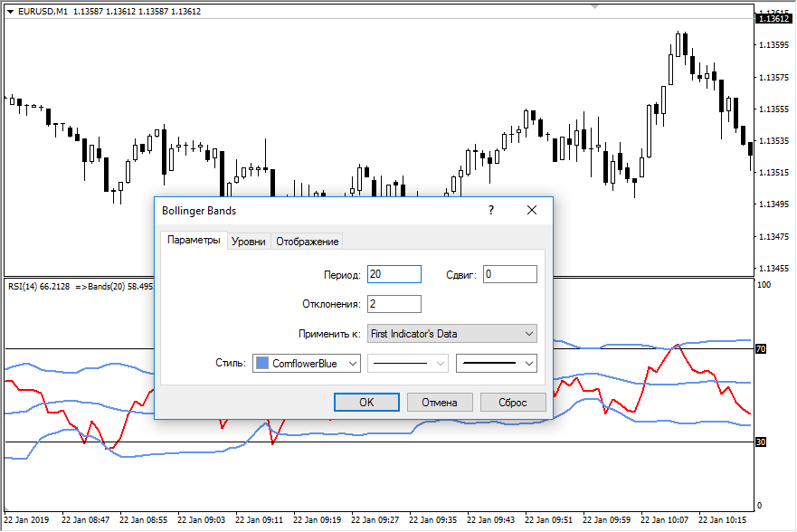Select the Параметры tab
Screen dimensions: 797x532
click(194, 241)
